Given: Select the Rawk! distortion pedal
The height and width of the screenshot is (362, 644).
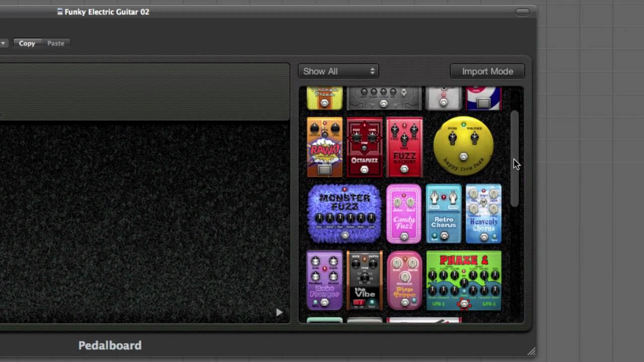Looking at the screenshot, I should [325, 147].
